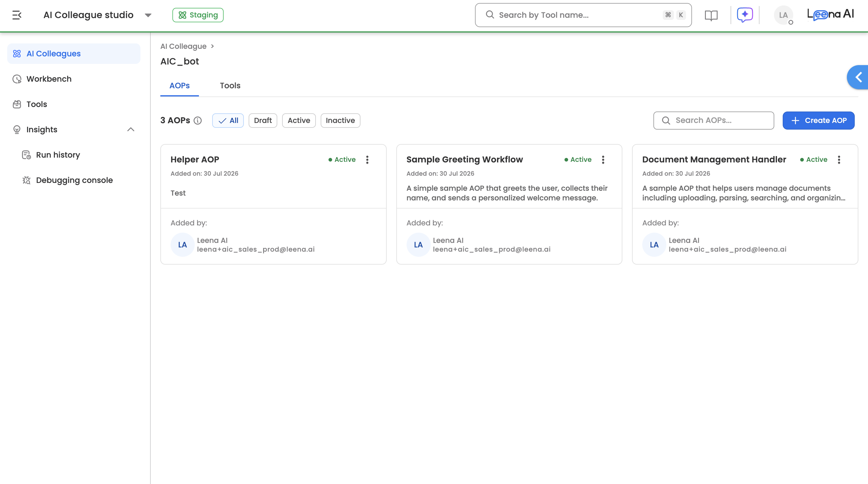Open the AI assistant sparkle chat icon
Viewport: 868px width, 484px height.
pos(745,15)
